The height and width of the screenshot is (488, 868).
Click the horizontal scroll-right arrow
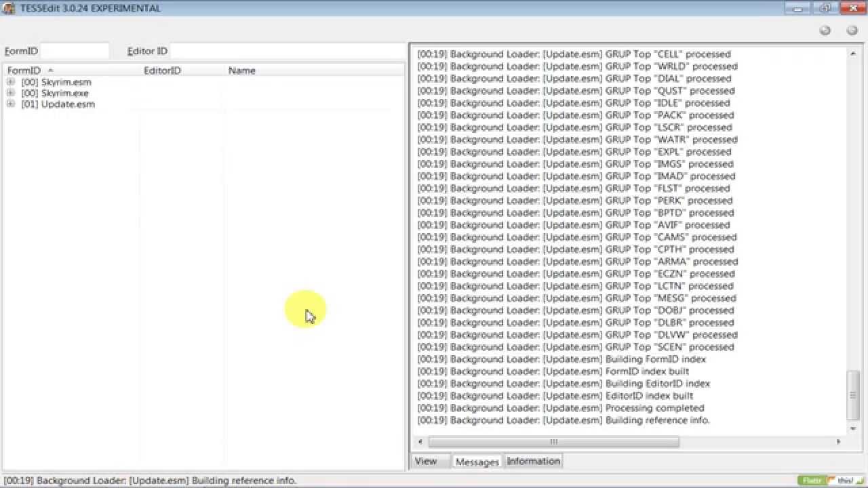pyautogui.click(x=838, y=442)
